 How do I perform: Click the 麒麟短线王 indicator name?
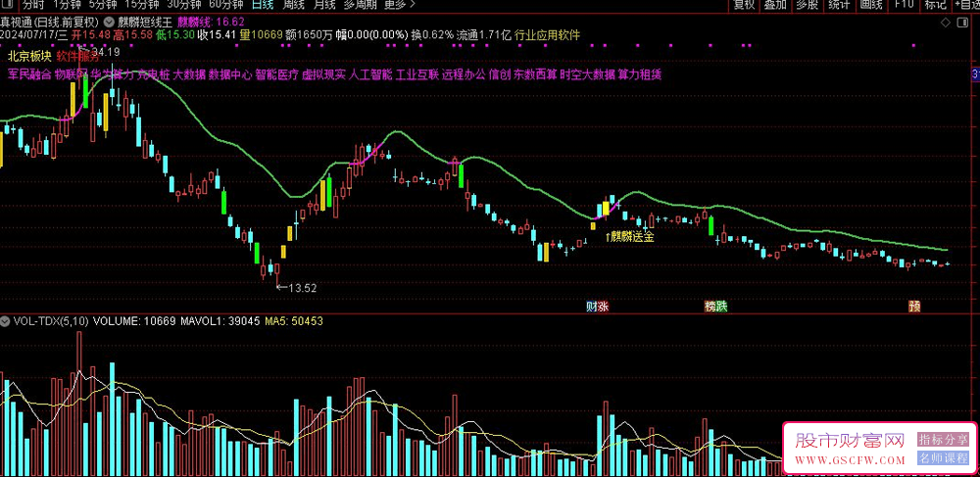(x=144, y=20)
